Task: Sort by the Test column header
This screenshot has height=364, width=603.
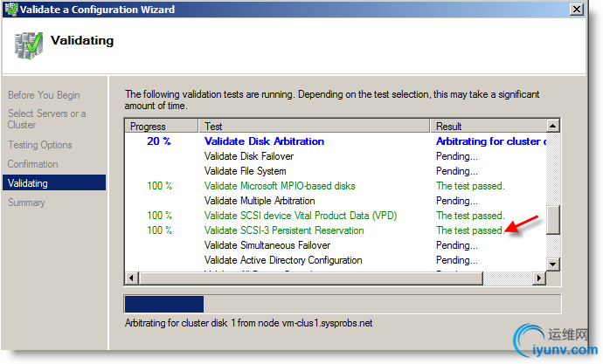Action: (315, 127)
